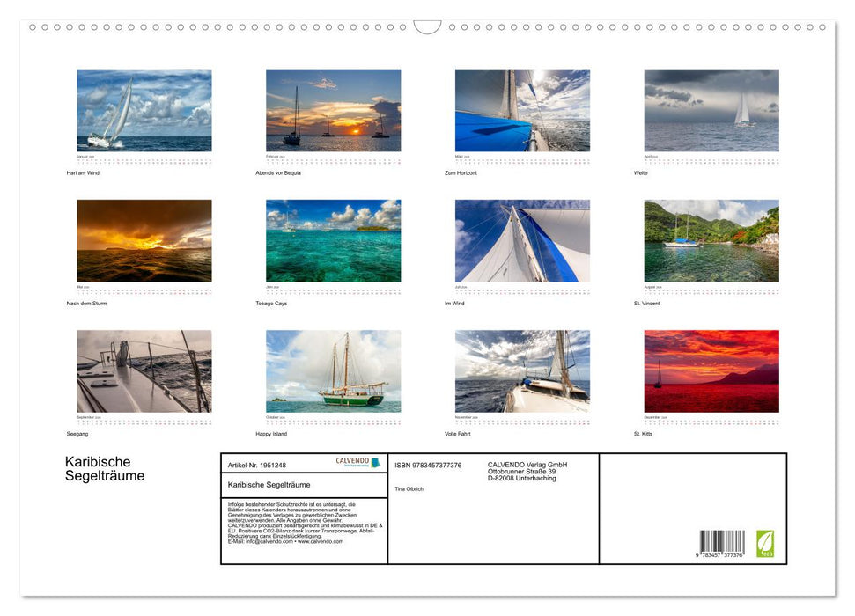Image resolution: width=855 pixels, height=616 pixels.
Task: Select the Happy Island green schooner image
Action: 334,370
